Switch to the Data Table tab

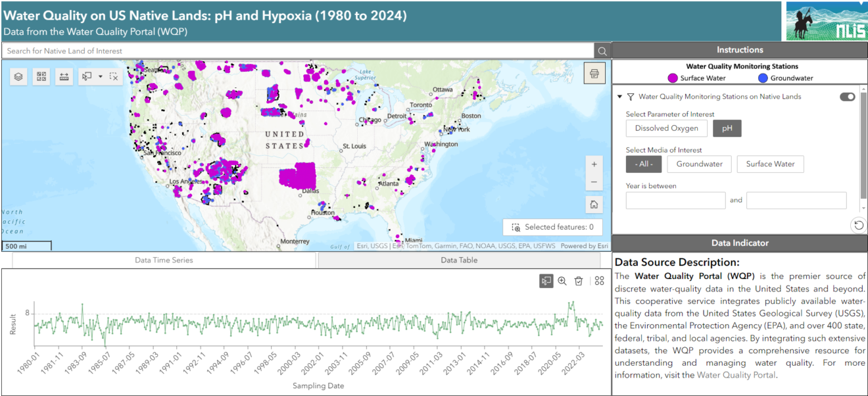[458, 259]
